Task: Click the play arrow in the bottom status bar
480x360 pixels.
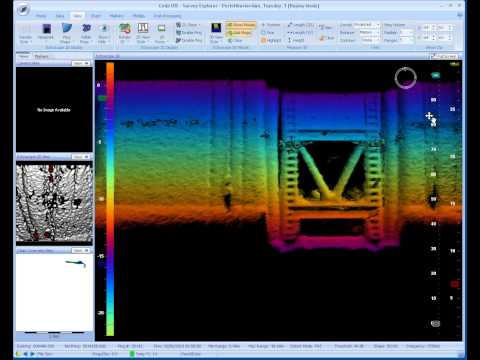Action: point(32,354)
